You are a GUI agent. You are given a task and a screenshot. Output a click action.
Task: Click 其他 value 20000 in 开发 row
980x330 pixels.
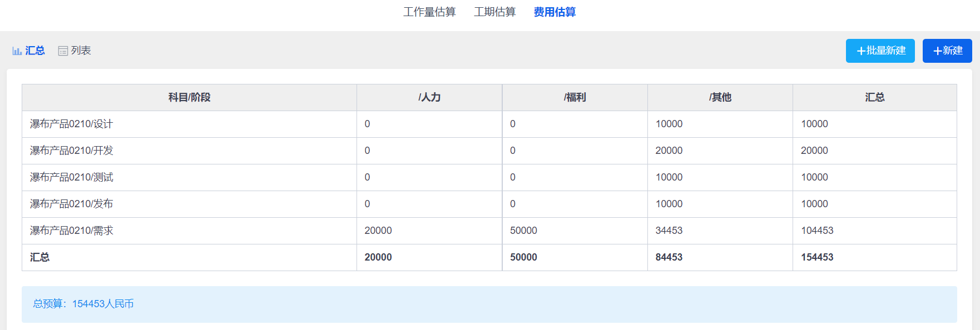(669, 151)
